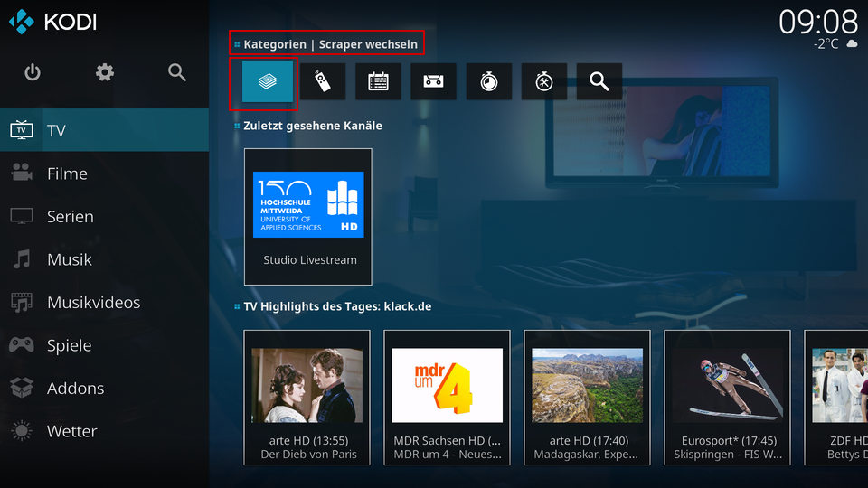Open Addons in the main menu
This screenshot has width=868, height=488.
click(x=104, y=388)
